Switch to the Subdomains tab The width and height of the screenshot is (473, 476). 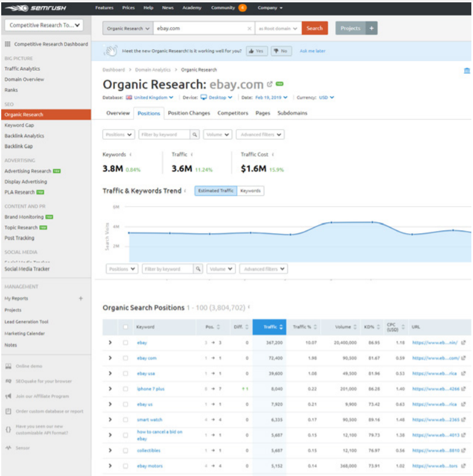[292, 113]
